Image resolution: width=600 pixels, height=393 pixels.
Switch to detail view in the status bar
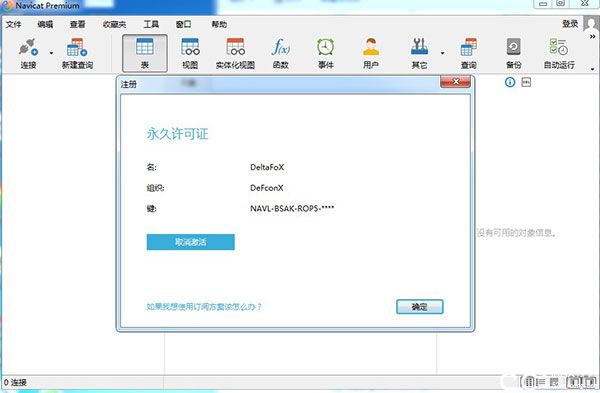pos(554,382)
